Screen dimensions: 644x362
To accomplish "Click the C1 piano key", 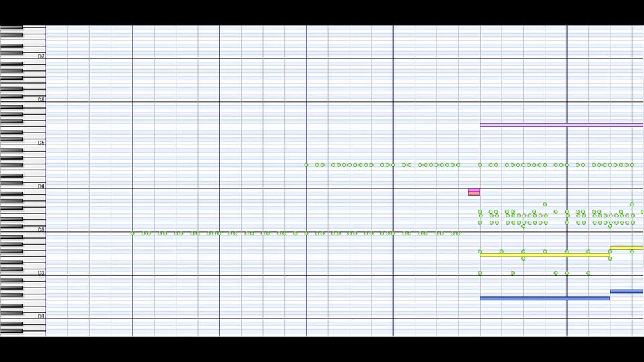I will pos(23,316).
